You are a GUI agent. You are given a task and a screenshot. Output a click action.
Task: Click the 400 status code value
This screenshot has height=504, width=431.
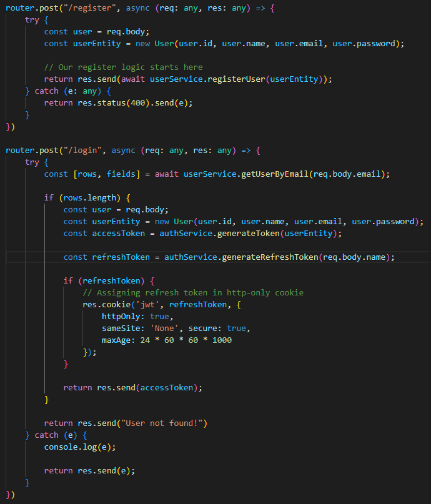click(137, 103)
